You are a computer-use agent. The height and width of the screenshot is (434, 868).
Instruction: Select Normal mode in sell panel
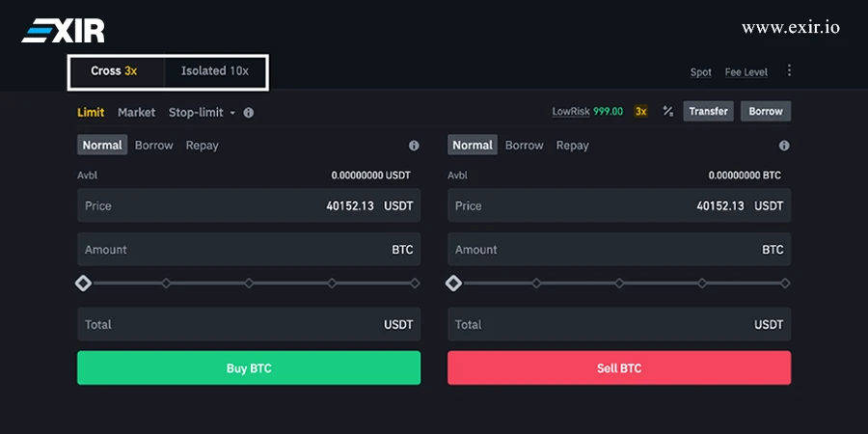pyautogui.click(x=473, y=145)
